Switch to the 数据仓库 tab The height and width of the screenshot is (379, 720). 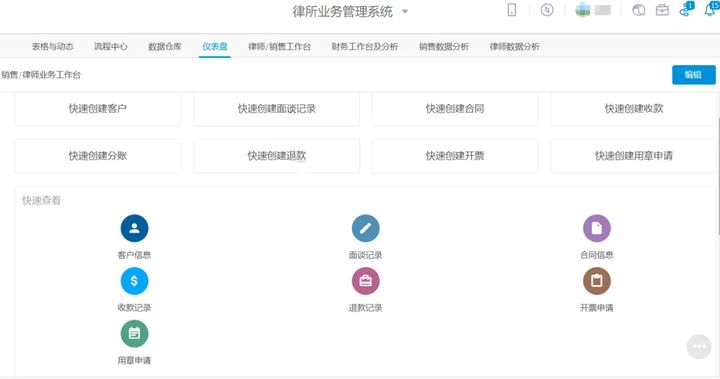(165, 46)
